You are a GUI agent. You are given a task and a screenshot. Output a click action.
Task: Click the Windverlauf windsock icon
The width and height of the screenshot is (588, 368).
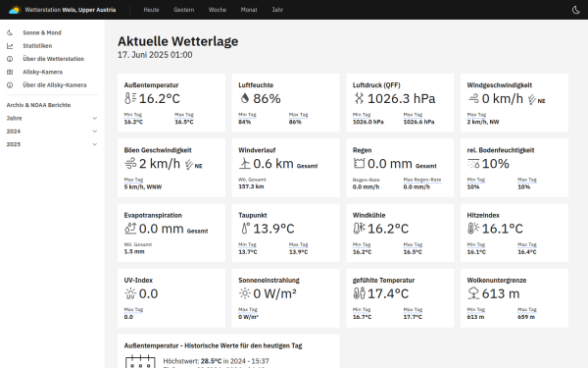point(244,164)
